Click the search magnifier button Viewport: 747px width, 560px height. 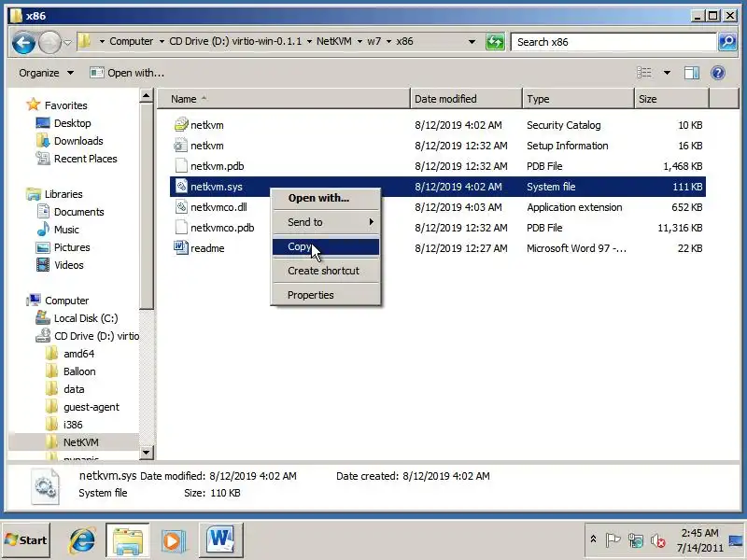727,42
